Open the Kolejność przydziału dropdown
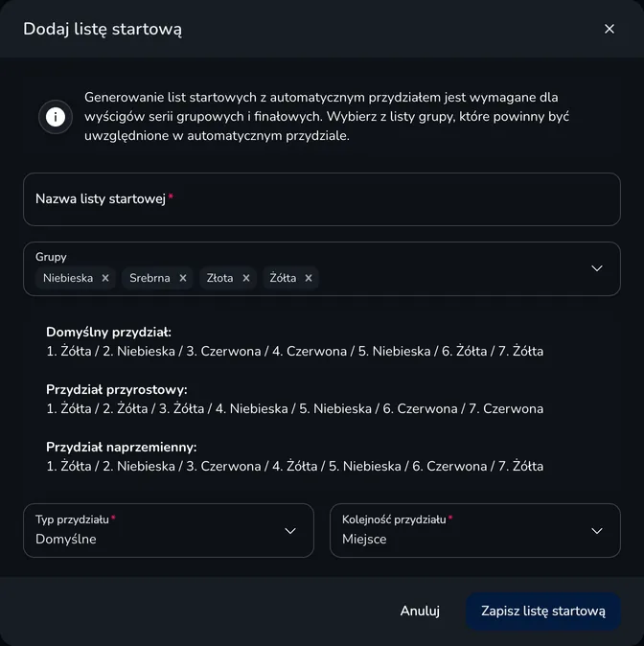The width and height of the screenshot is (644, 646). pyautogui.click(x=475, y=531)
